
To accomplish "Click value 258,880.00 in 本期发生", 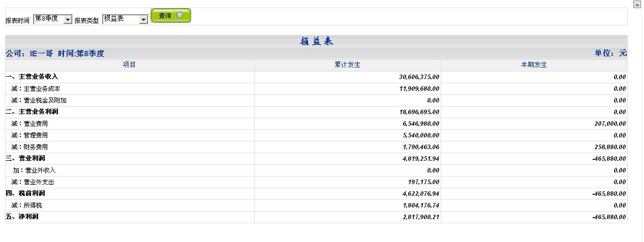I will (x=610, y=147).
